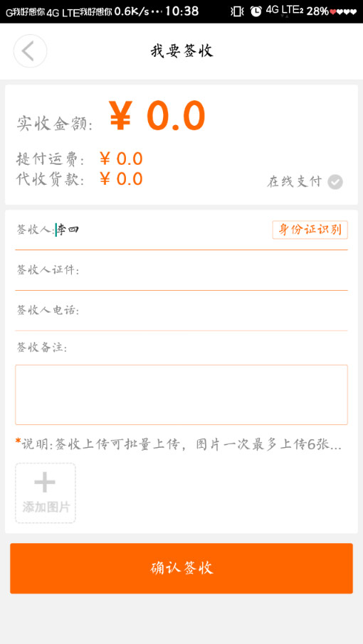This screenshot has height=644, width=363.
Task: Tap the alarm clock status icon
Action: [256, 11]
